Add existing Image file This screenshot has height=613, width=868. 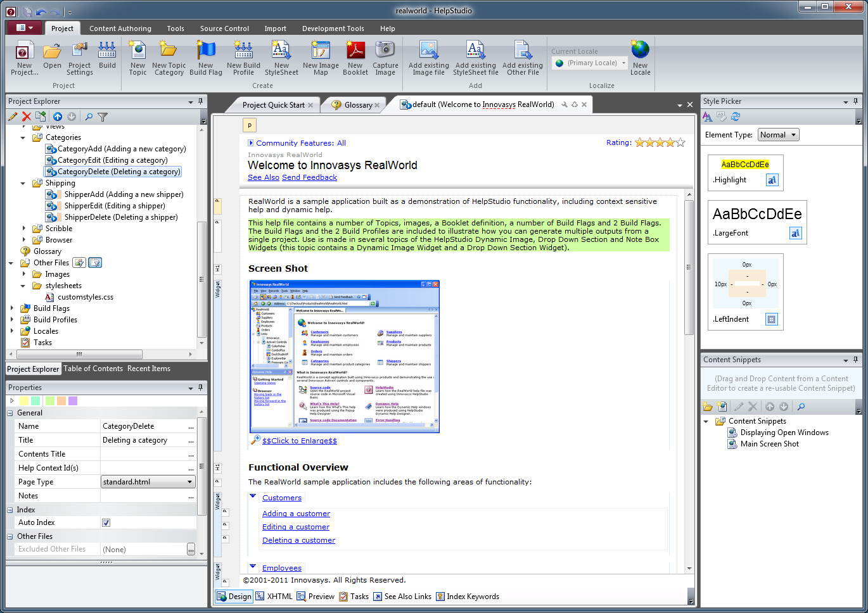(x=429, y=58)
